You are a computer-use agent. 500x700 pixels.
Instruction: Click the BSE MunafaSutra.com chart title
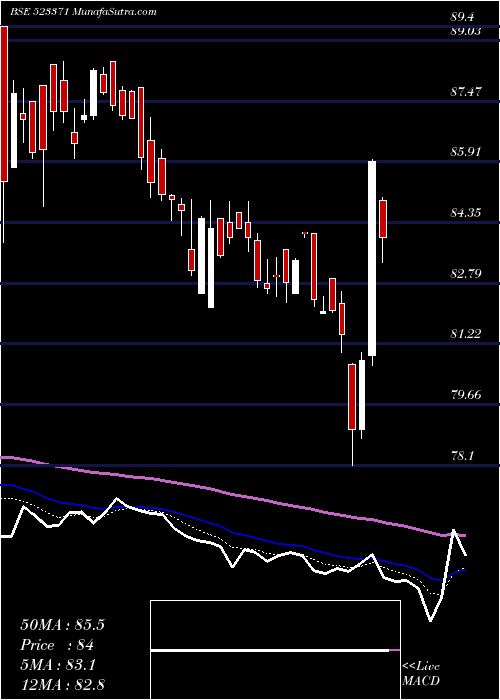coord(83,12)
